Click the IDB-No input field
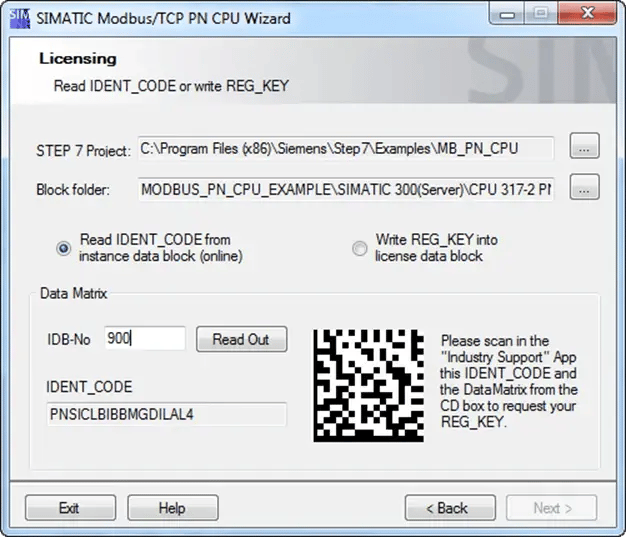Screen dimensions: 626x537 click(x=145, y=339)
